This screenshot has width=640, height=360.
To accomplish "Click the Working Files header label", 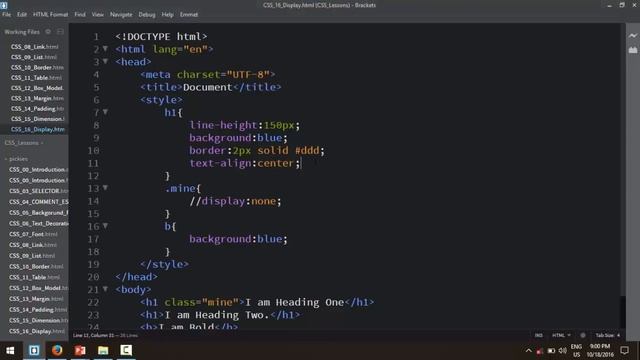I will [22, 31].
